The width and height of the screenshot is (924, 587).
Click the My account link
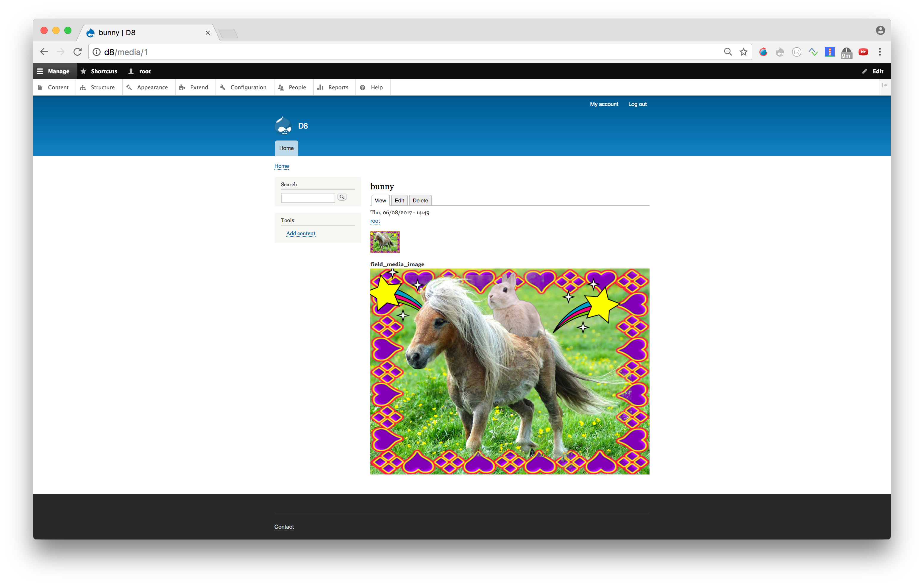point(604,104)
